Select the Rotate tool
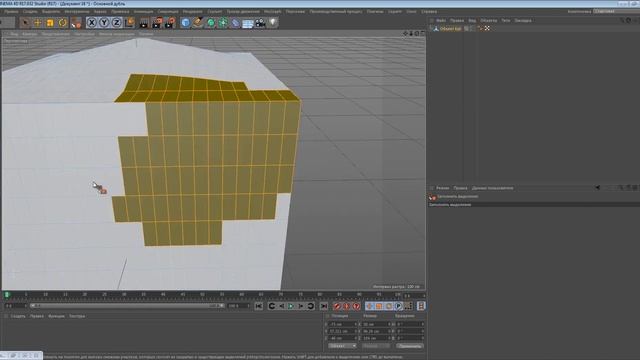Image resolution: width=640 pixels, height=360 pixels. (x=62, y=23)
